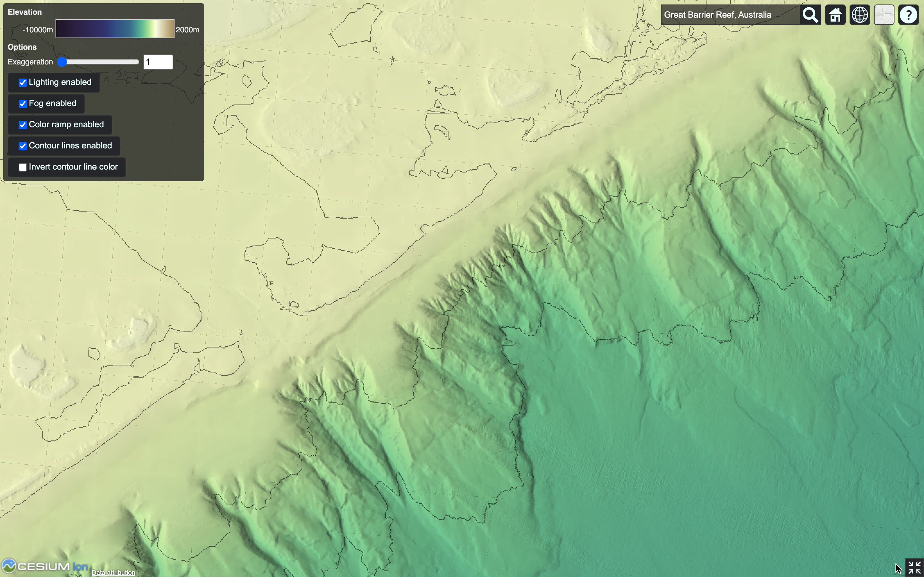
Task: Disable Contour lines enabled
Action: [x=23, y=146]
